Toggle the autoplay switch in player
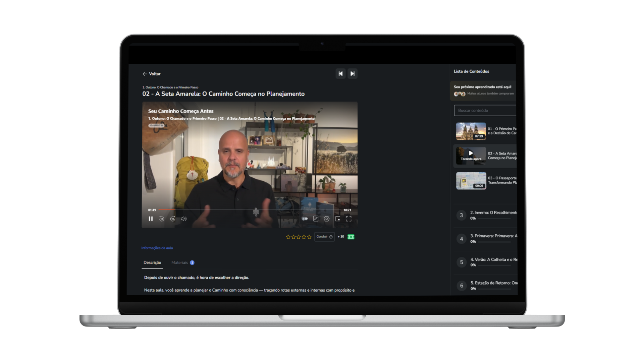The image size is (644, 362). [305, 219]
